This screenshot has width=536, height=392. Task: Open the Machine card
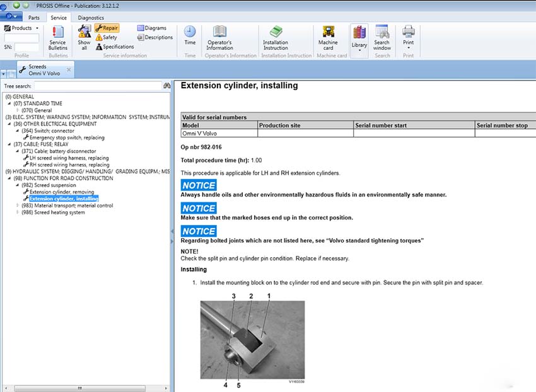pos(328,38)
